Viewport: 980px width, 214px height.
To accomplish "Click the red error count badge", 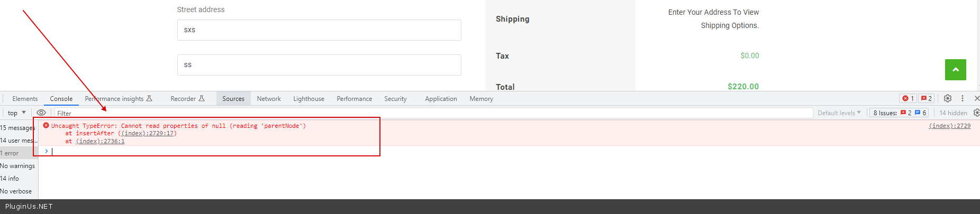I will click(908, 98).
